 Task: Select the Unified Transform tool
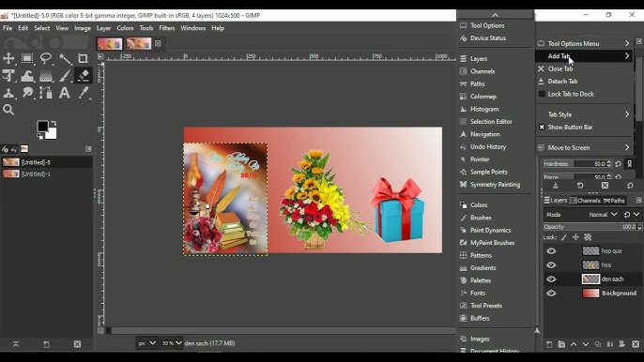pyautogui.click(x=8, y=76)
